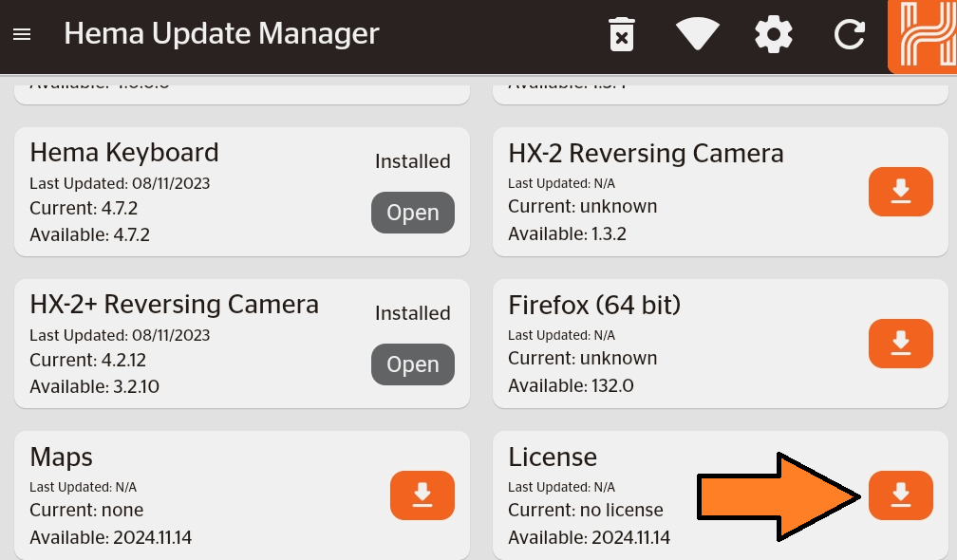The width and height of the screenshot is (957, 560).
Task: Click 'Installed' status on HX-2+ Reversing Camera
Action: coord(413,313)
